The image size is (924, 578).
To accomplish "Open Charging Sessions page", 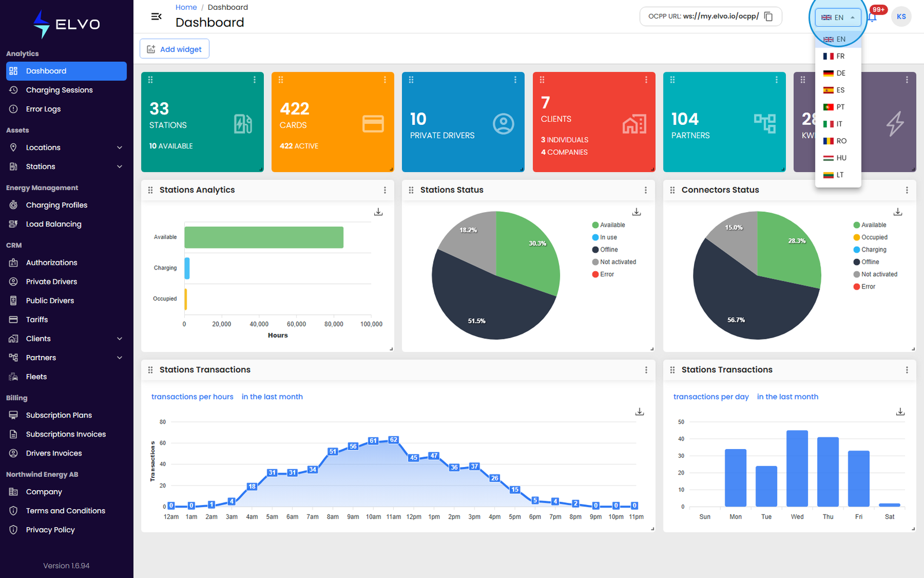I will pyautogui.click(x=66, y=90).
